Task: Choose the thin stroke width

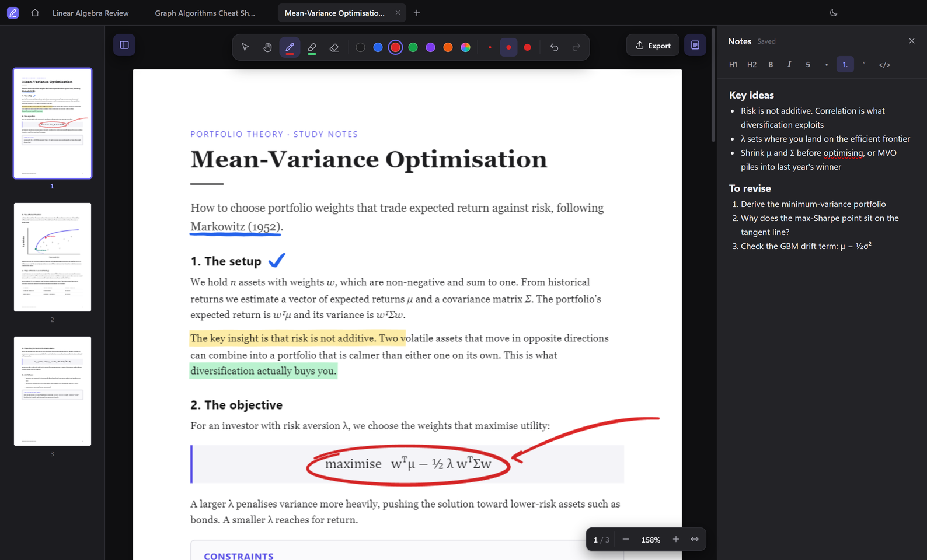Action: tap(490, 47)
